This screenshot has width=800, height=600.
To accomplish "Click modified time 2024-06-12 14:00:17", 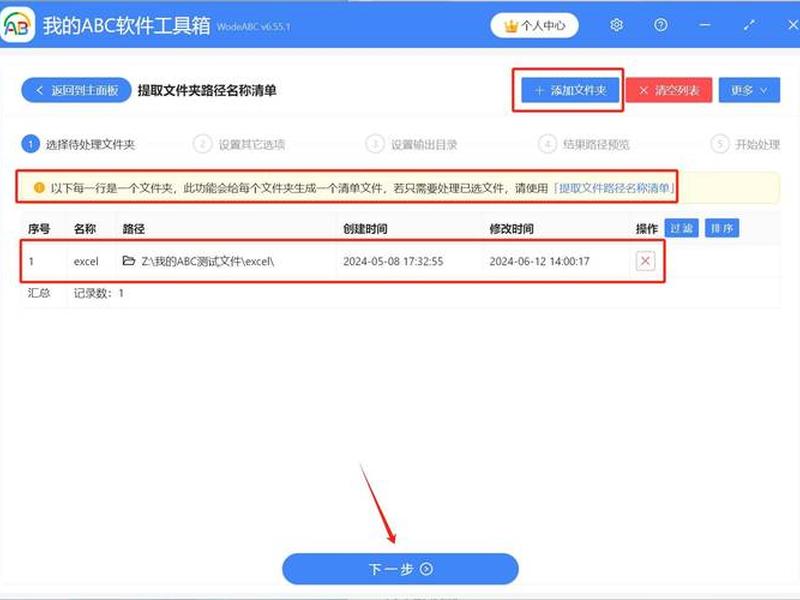I will pyautogui.click(x=539, y=261).
